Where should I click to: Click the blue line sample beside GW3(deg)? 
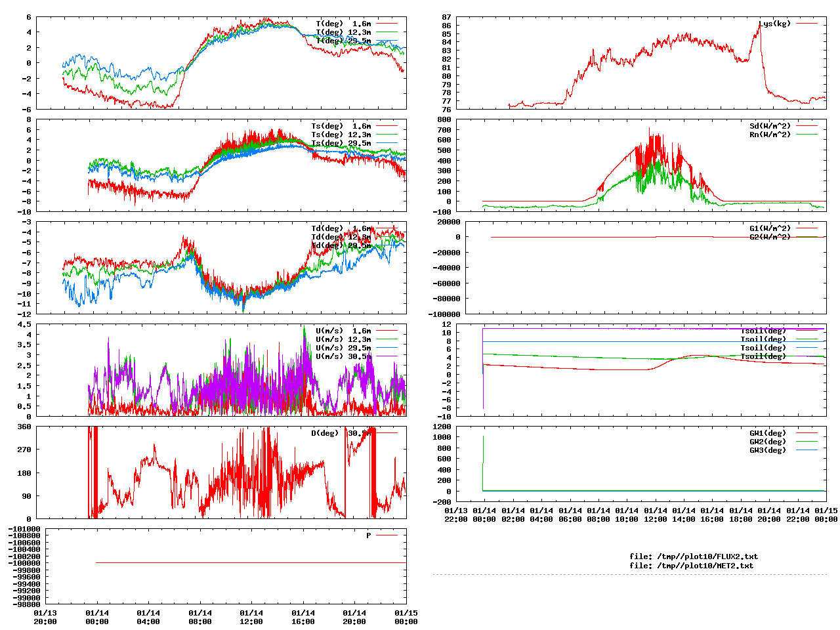pyautogui.click(x=807, y=450)
